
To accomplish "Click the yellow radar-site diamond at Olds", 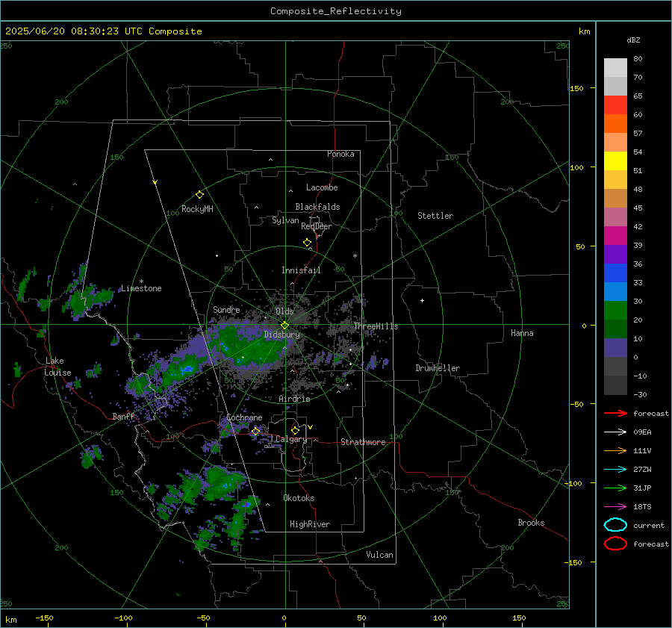I will (x=285, y=326).
